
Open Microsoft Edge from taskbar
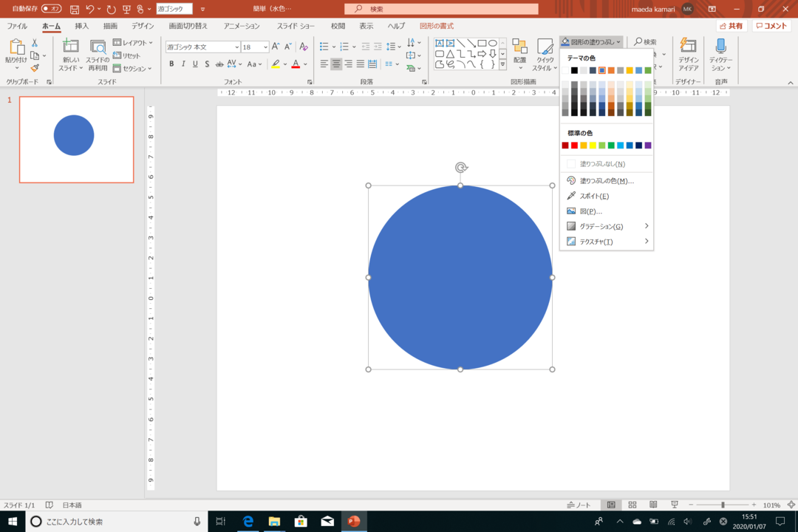(x=248, y=522)
